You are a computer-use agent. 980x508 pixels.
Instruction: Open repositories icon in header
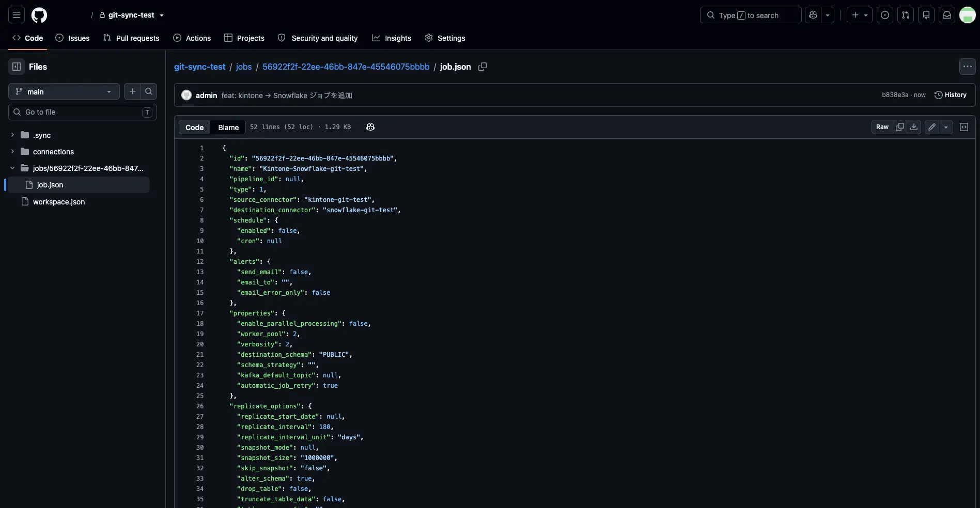[x=926, y=15]
